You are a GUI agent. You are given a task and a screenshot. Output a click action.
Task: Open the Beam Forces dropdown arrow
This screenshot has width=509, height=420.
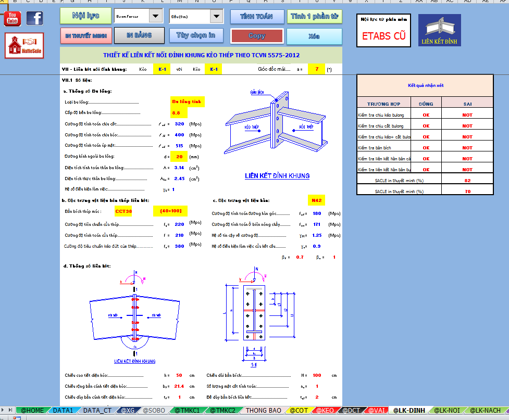(156, 16)
